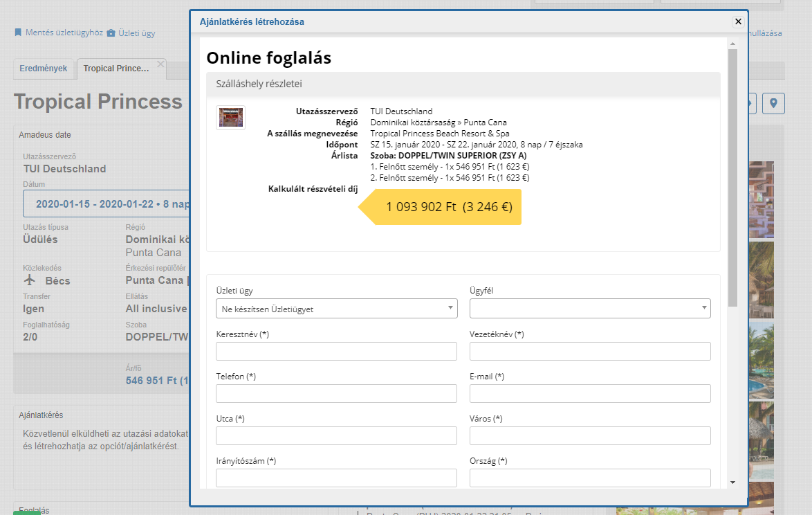Close the Tropical Prince... tab
This screenshot has width=812, height=515.
pos(160,64)
